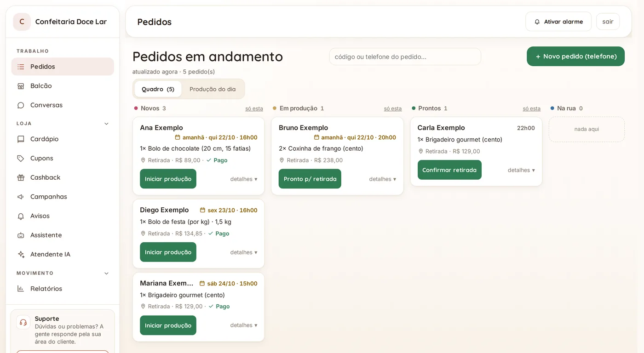Open the Conversas chat bubble icon
The height and width of the screenshot is (353, 644).
tap(21, 105)
